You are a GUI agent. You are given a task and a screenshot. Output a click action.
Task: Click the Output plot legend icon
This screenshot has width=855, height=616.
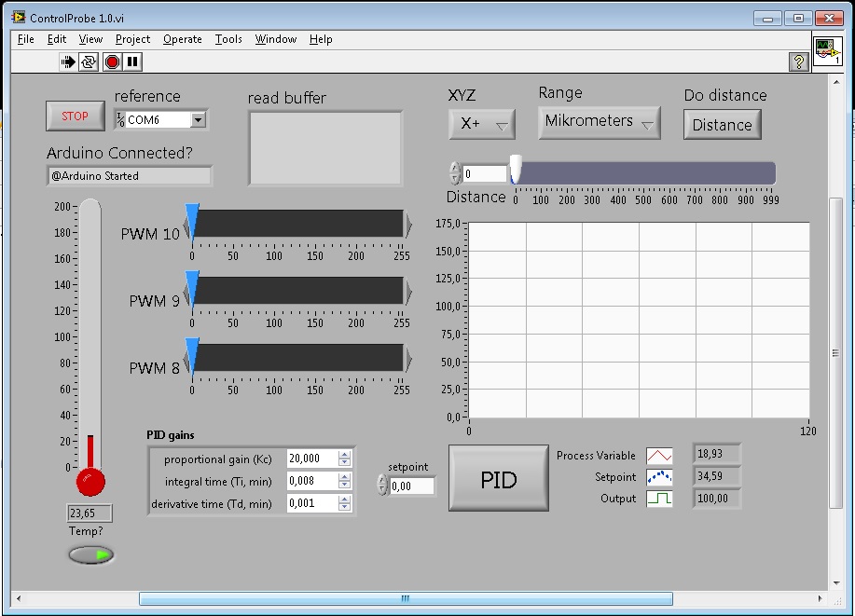pos(659,499)
